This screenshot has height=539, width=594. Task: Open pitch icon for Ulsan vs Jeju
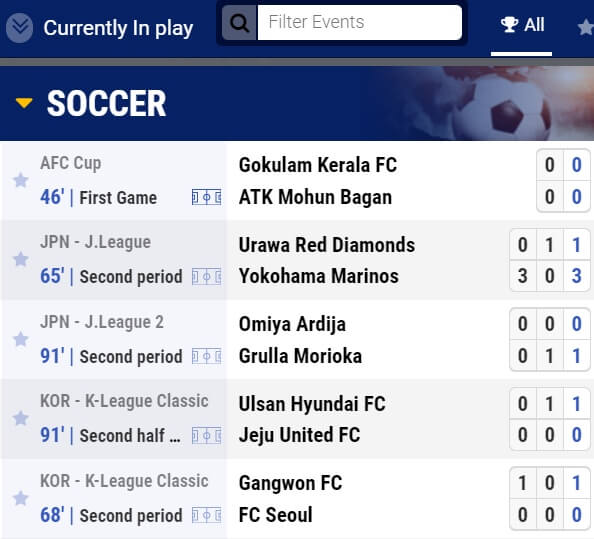pyautogui.click(x=206, y=436)
